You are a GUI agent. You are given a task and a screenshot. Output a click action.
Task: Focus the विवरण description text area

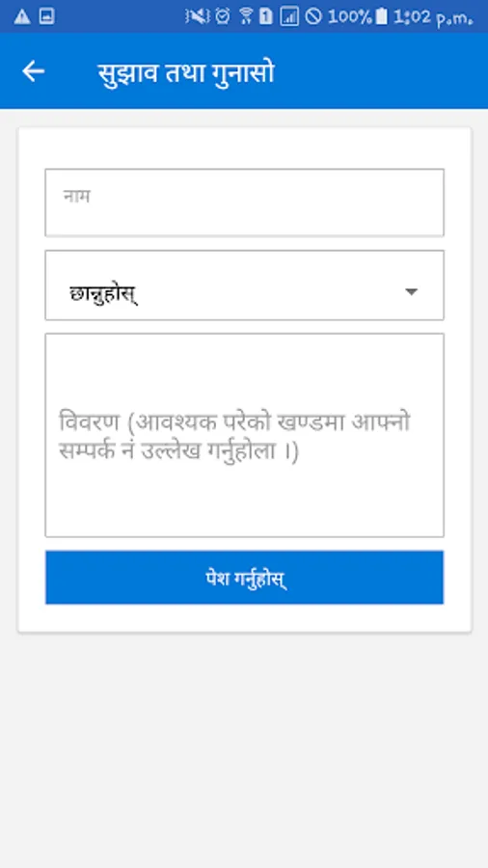pyautogui.click(x=244, y=435)
